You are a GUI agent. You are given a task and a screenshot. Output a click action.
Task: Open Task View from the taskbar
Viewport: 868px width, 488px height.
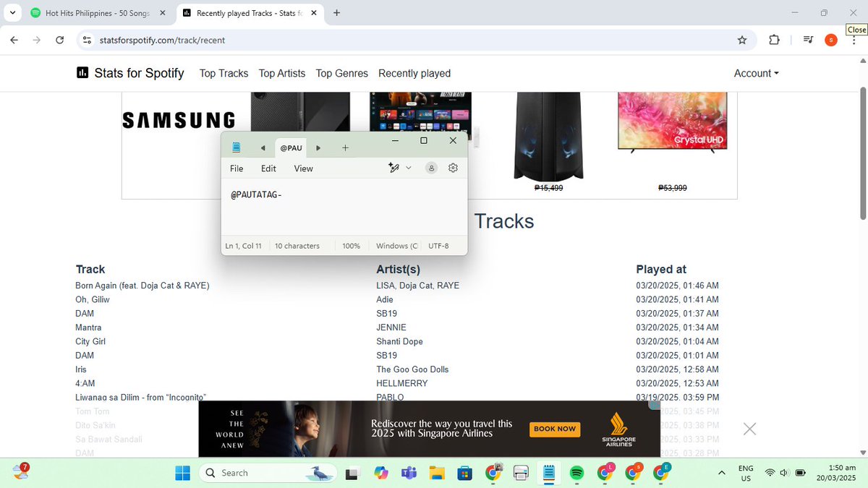pos(352,473)
